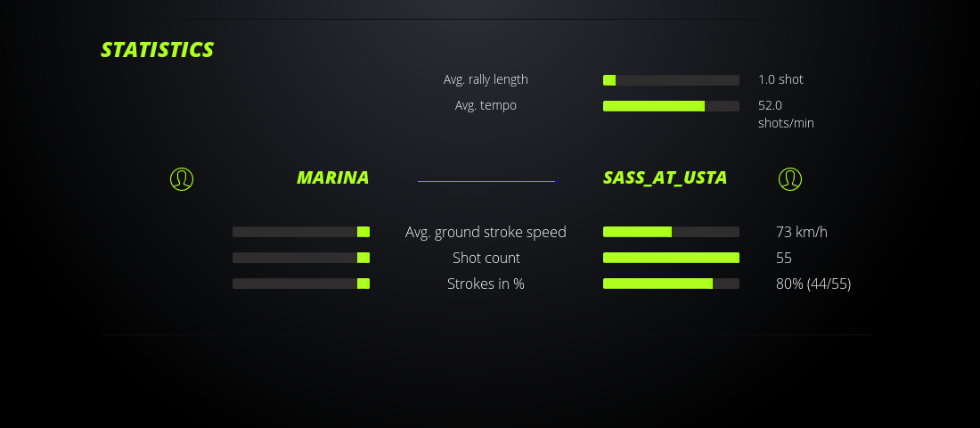Click SASS_AT_USTA's strokes in % bar
Image resolution: width=980 pixels, height=428 pixels.
(x=671, y=284)
